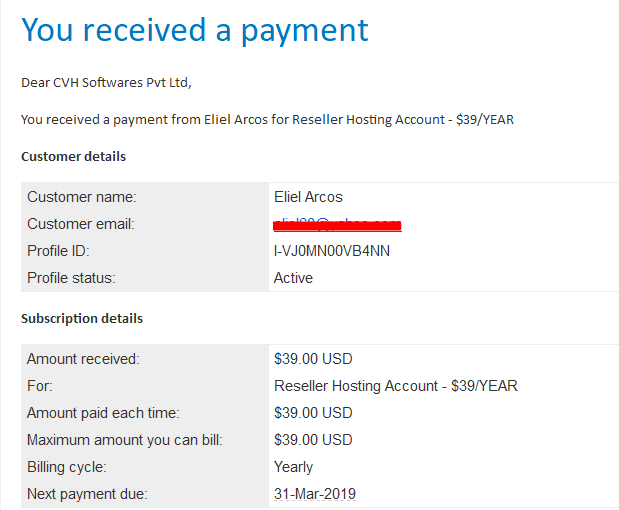
Task: Click the Maximum amount value $39.00 USD
Action: [x=313, y=440]
